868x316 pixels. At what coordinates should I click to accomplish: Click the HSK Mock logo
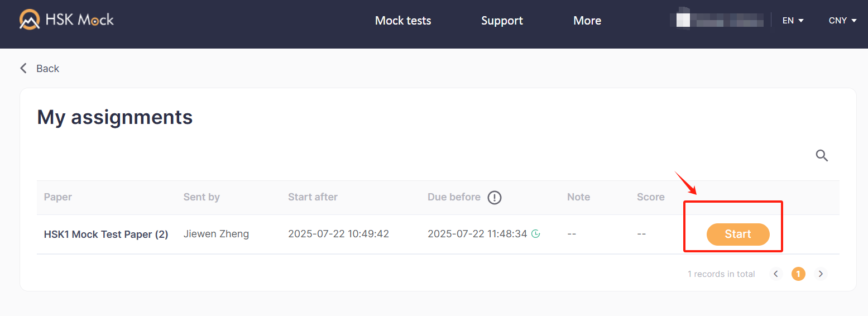(66, 20)
